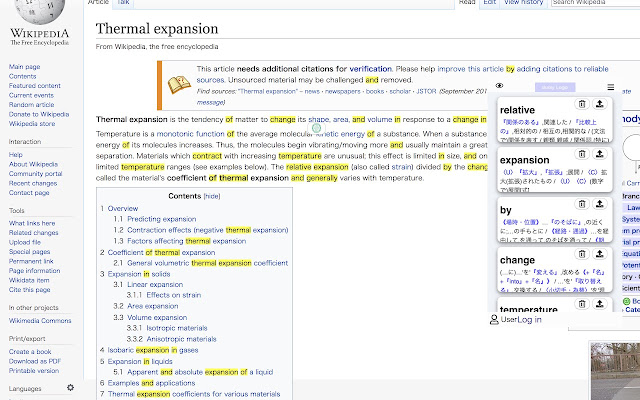The width and height of the screenshot is (640, 400).
Task: Toggle the eye icon in the vocabulary panel
Action: (x=499, y=86)
